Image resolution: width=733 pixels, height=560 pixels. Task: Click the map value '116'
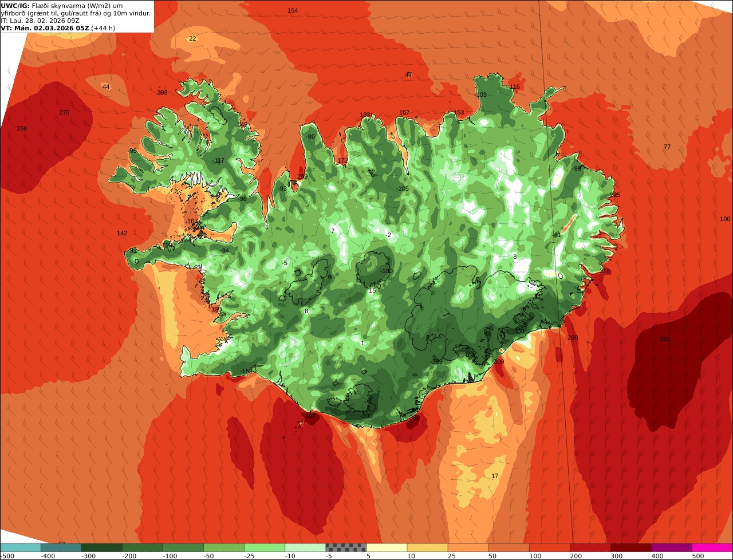click(x=515, y=86)
